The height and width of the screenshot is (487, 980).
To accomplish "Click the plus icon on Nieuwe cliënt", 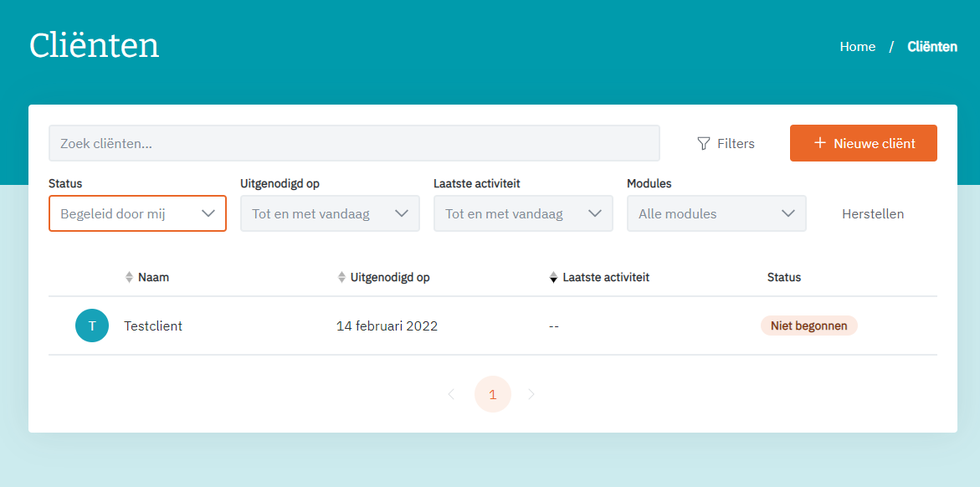I will click(821, 143).
